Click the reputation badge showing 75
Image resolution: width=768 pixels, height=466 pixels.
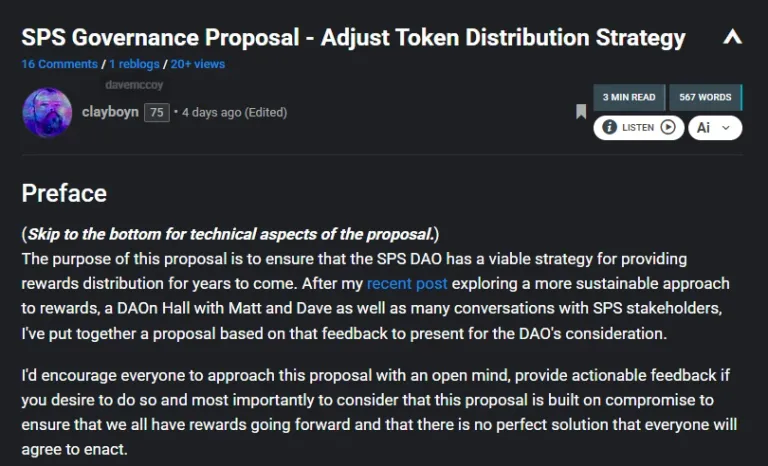tap(157, 113)
